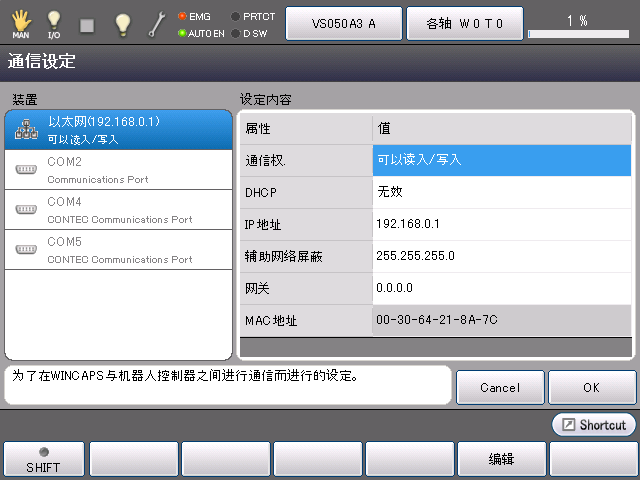This screenshot has width=640, height=480.
Task: Open the VS050A3 A robot selector
Action: tap(344, 23)
